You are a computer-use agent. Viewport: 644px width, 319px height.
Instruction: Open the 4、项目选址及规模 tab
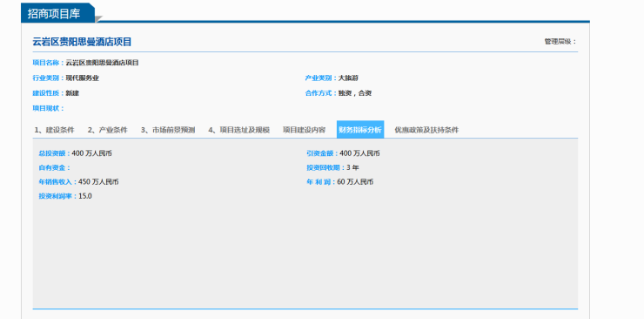pyautogui.click(x=239, y=130)
